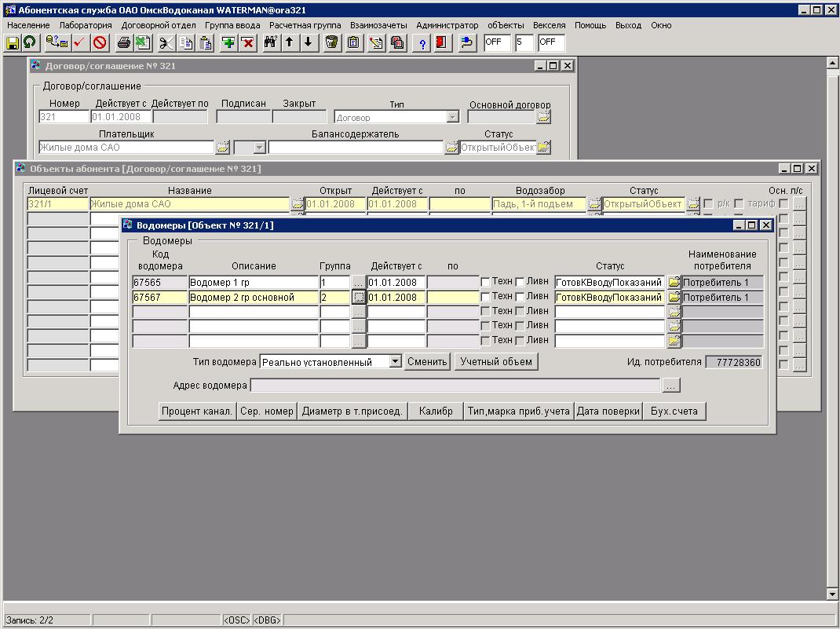Open status lookup for Водомер 1 гр row
840x629 pixels.
point(673,283)
